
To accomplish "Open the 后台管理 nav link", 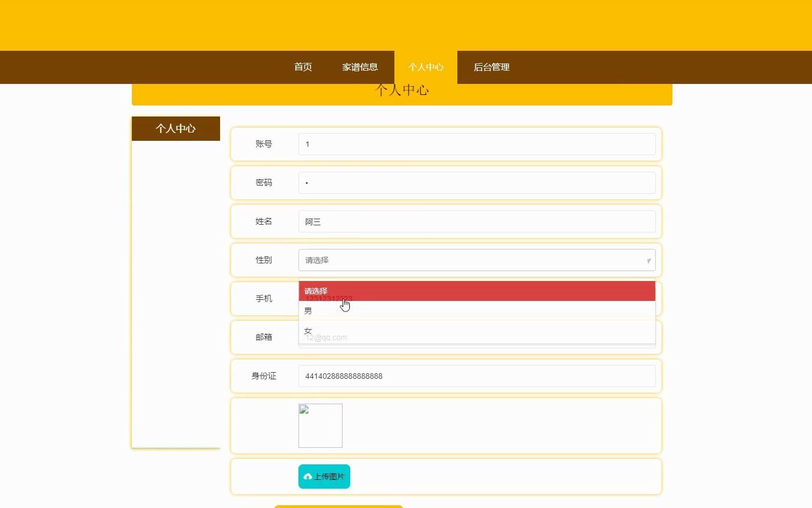I will 492,67.
